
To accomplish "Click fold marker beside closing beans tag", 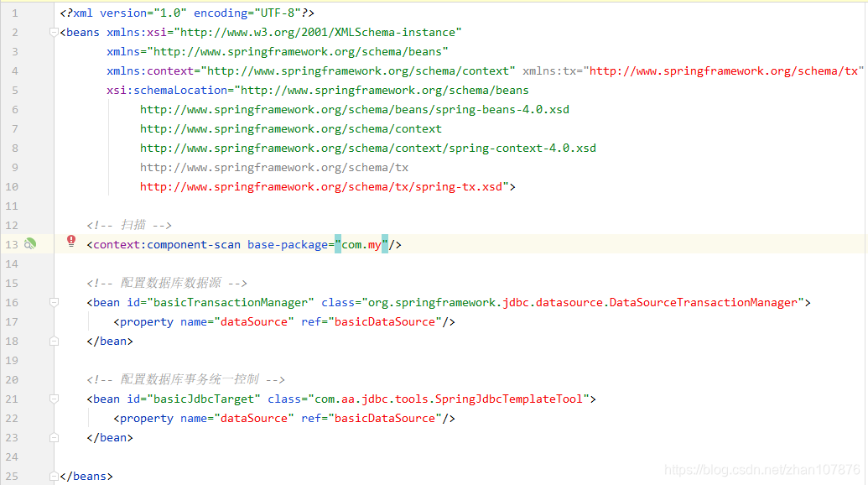I will click(54, 476).
